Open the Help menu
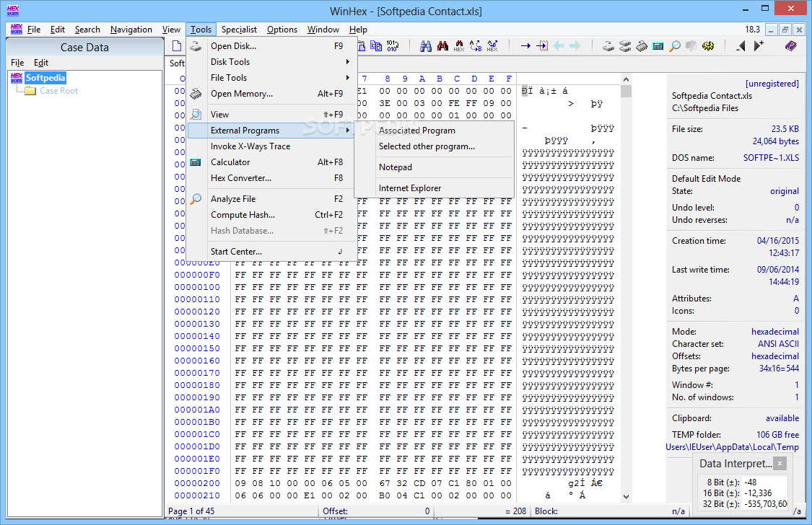Image resolution: width=812 pixels, height=525 pixels. click(x=358, y=30)
